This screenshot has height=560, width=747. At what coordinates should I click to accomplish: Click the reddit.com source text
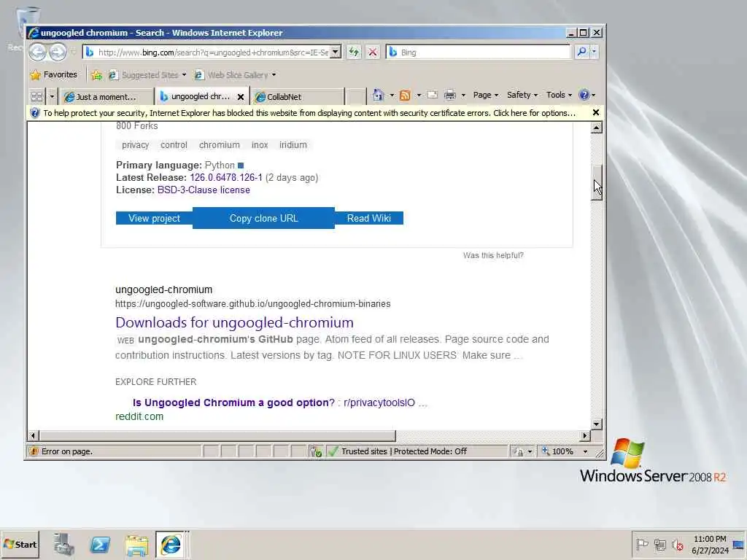pyautogui.click(x=139, y=416)
